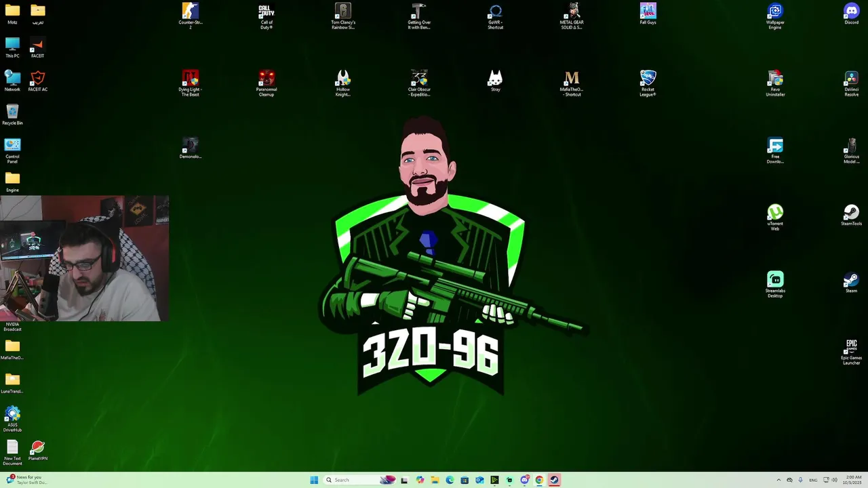
Task: Open the volume control tray icon
Action: click(833, 480)
